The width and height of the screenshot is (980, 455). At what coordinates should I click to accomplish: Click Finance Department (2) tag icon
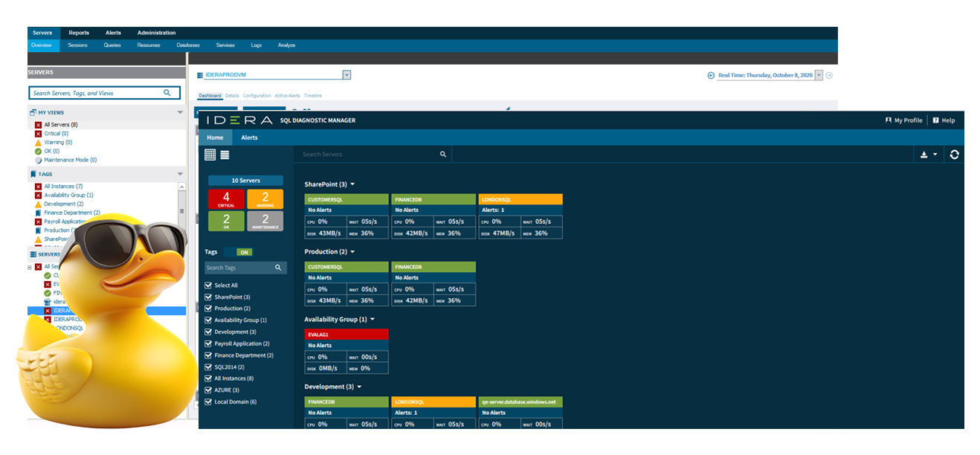click(38, 213)
